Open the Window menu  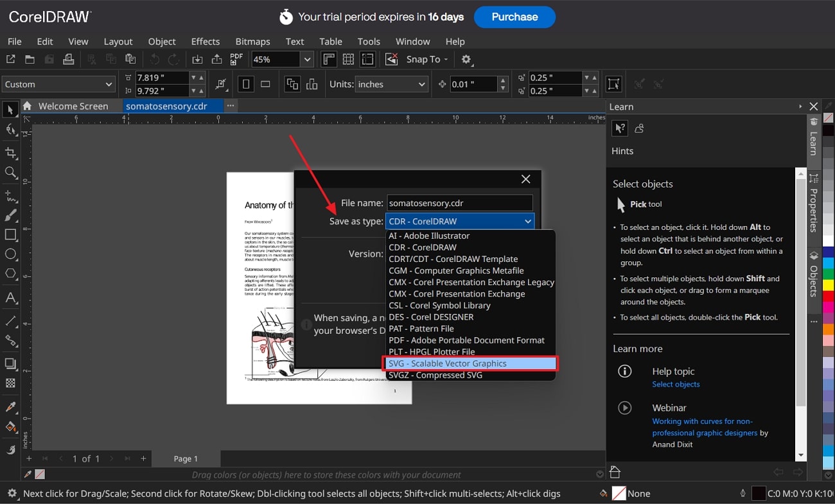(412, 41)
